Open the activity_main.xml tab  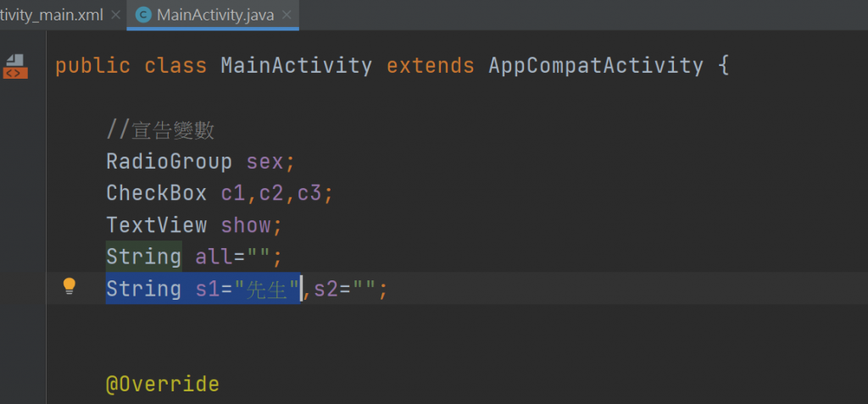51,15
